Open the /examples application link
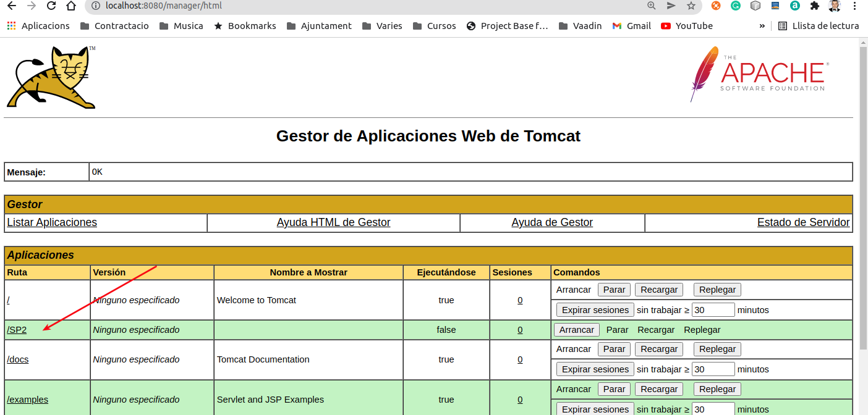This screenshot has height=415, width=868. 27,400
